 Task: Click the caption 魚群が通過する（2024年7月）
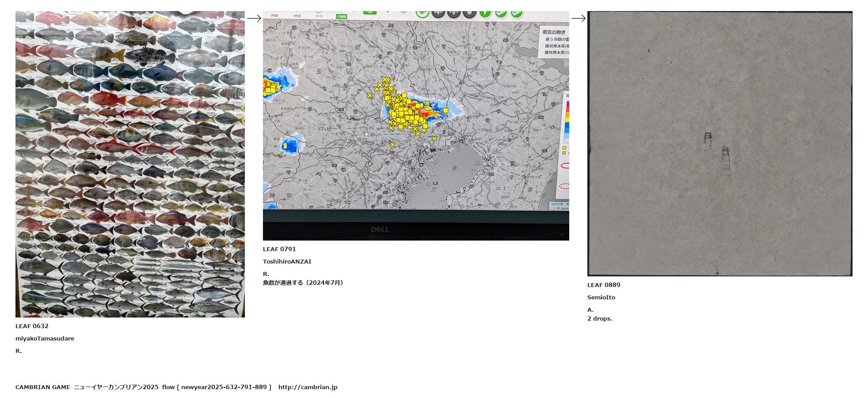[304, 283]
